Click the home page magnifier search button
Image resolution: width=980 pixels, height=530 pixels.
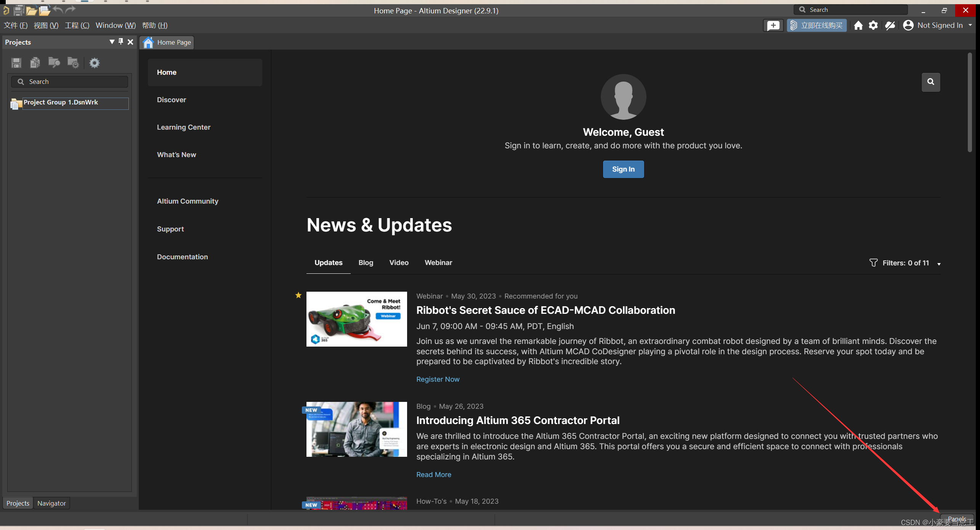coord(930,82)
